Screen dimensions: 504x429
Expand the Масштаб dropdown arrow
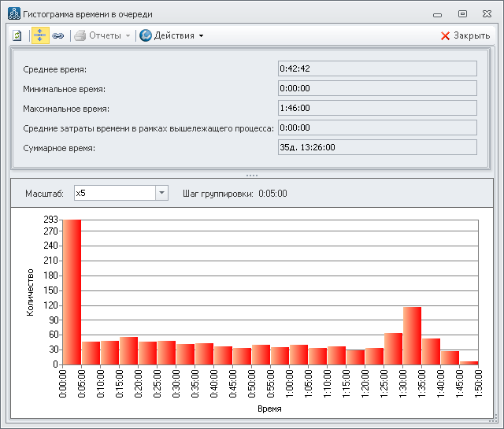click(161, 193)
